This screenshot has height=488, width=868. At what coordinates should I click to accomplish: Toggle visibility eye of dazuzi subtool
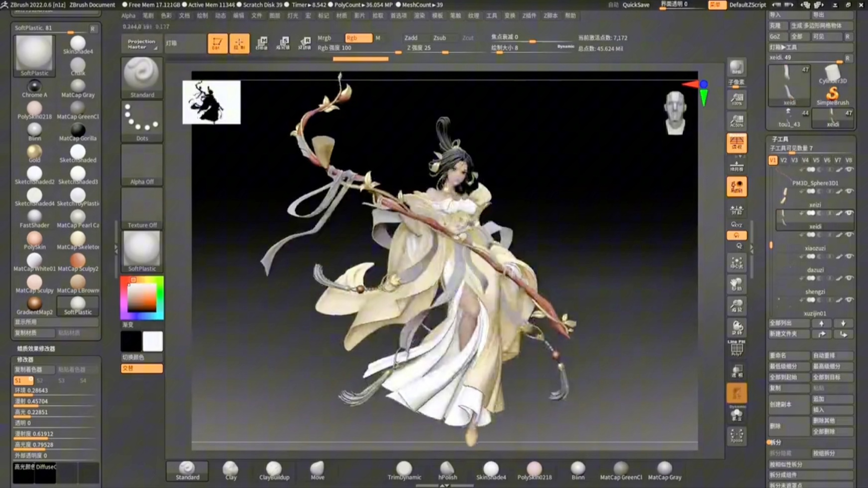849,257
